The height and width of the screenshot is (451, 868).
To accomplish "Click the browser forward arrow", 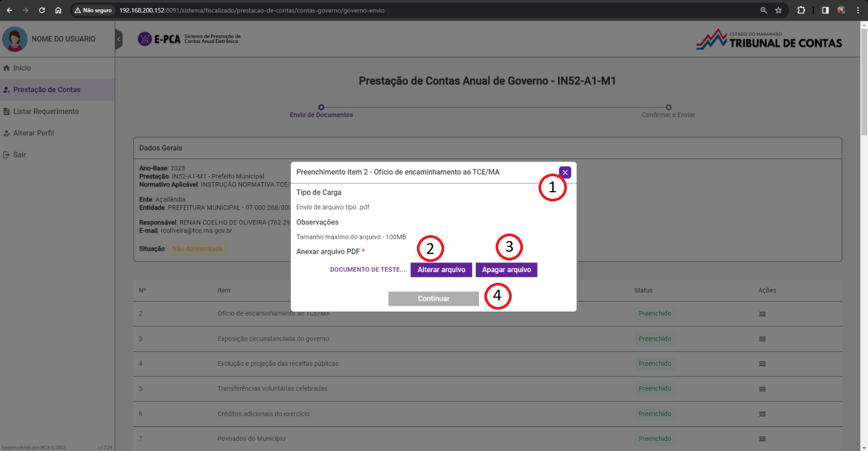I will 25,10.
